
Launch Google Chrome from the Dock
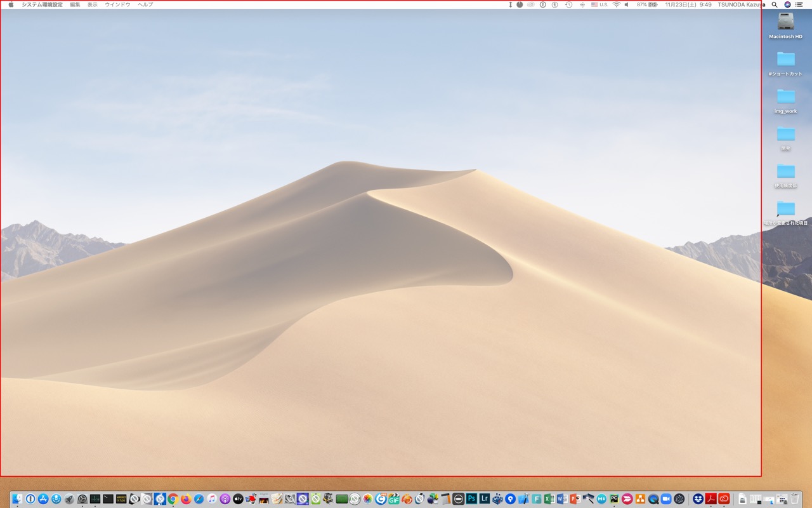173,499
